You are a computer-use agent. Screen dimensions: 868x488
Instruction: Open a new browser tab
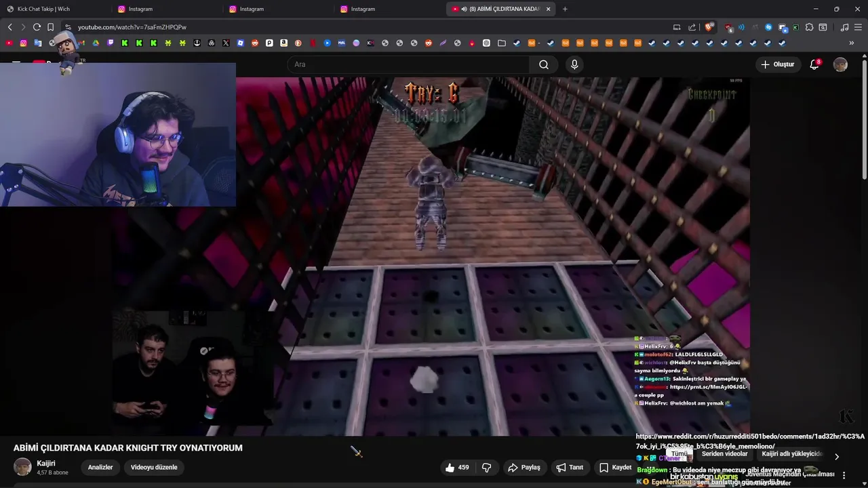(565, 9)
